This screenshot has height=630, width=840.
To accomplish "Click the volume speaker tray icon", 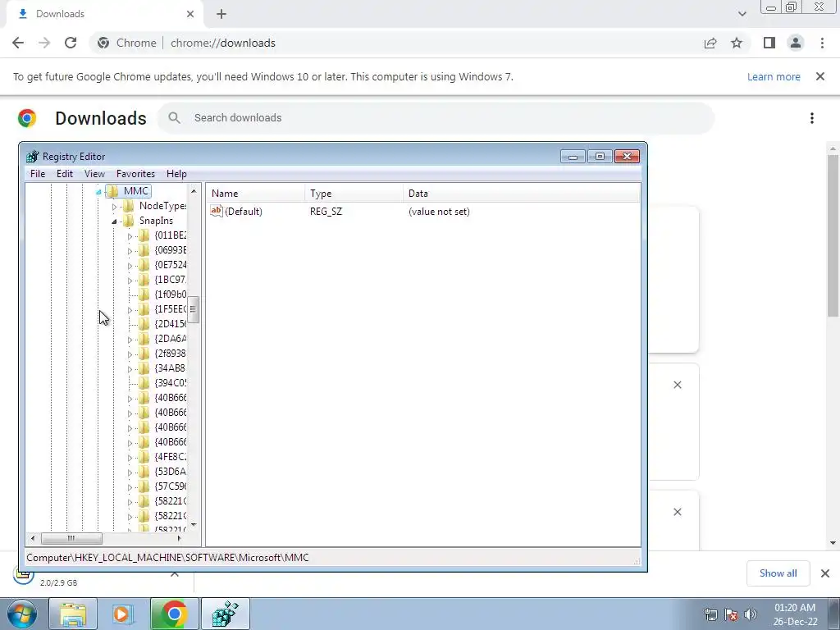I will [751, 614].
